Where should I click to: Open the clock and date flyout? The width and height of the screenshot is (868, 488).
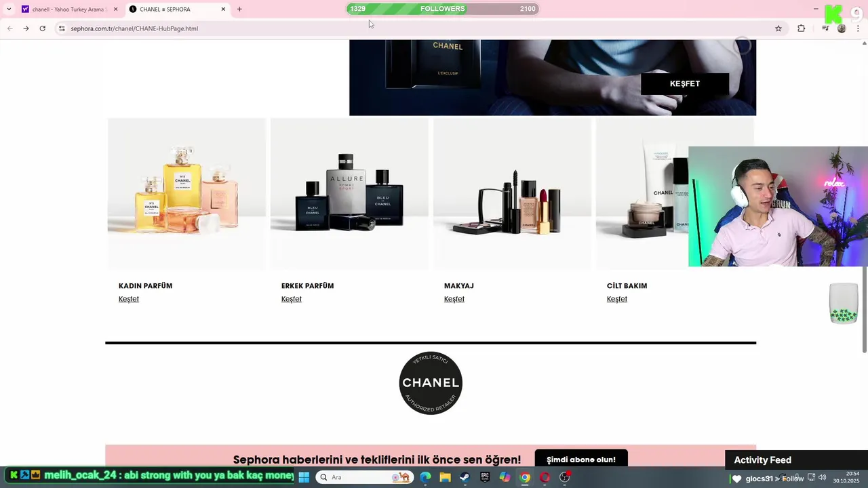[x=848, y=477]
